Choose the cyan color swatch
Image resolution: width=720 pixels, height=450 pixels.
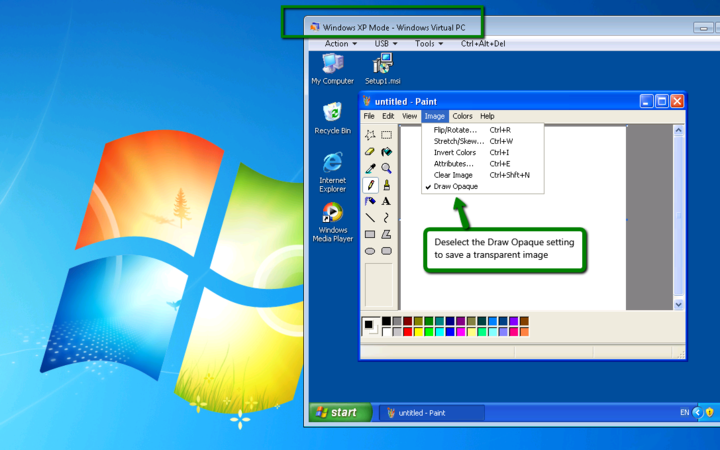[439, 332]
